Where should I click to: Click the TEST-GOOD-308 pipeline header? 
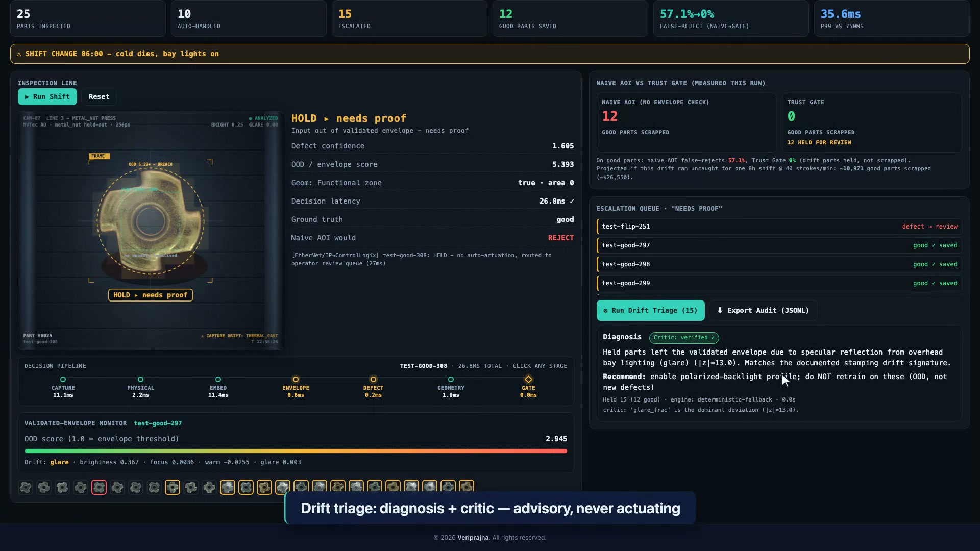coord(423,366)
